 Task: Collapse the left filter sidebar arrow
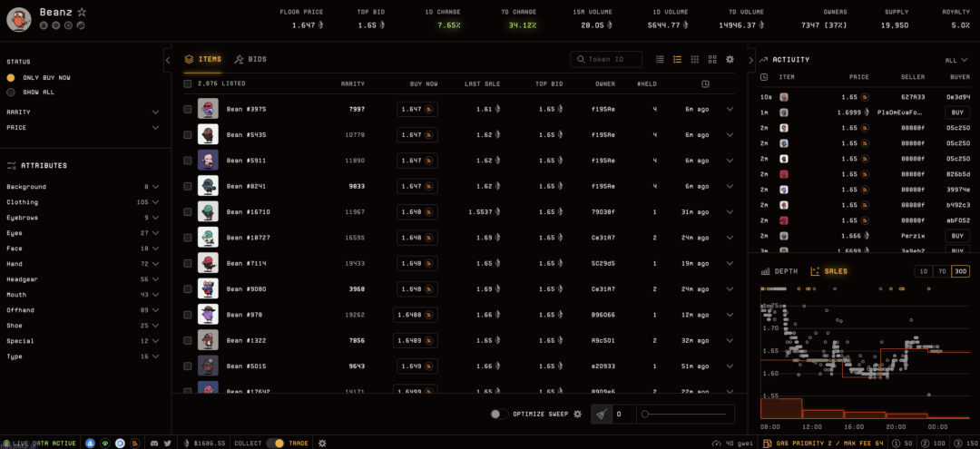[168, 60]
